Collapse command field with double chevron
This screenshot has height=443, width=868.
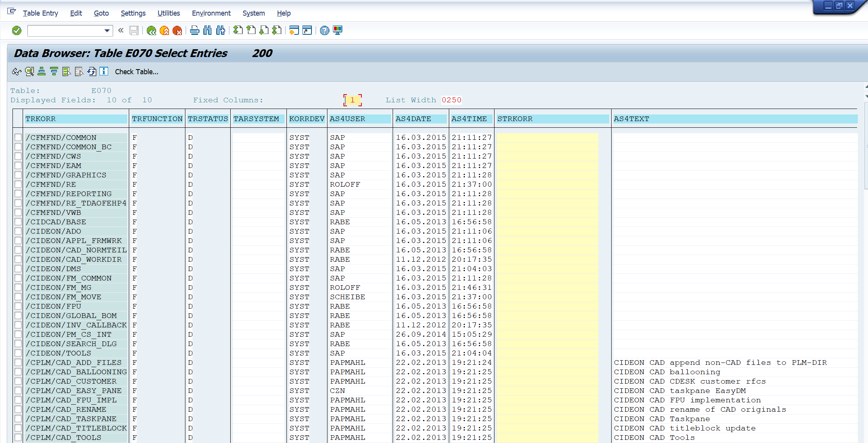click(121, 30)
